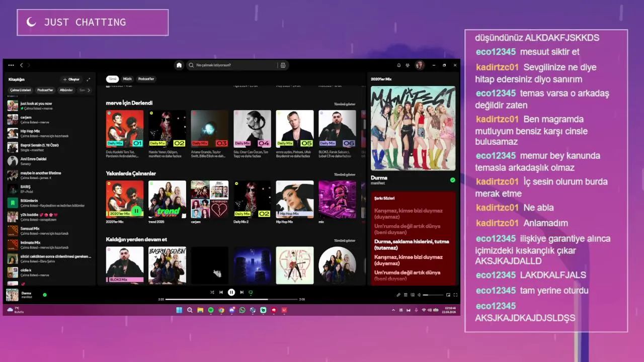
Task: Open the Spotify icon in the taskbar
Action: coord(211,310)
